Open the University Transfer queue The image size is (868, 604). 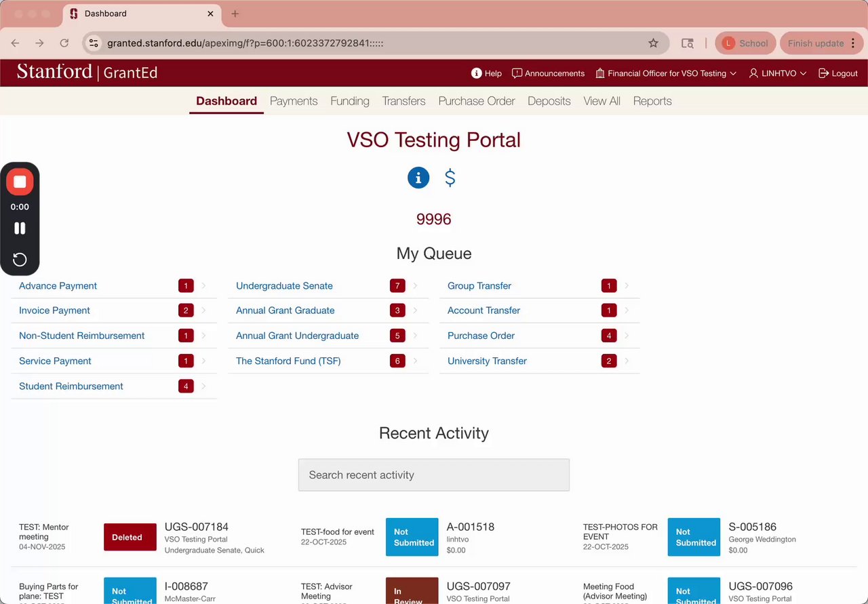tap(487, 361)
